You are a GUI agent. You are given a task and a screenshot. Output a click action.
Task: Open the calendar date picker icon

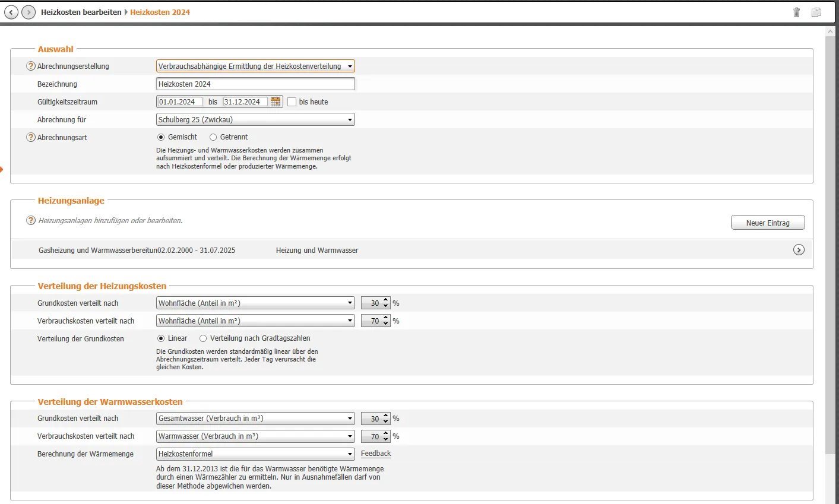[x=276, y=102]
